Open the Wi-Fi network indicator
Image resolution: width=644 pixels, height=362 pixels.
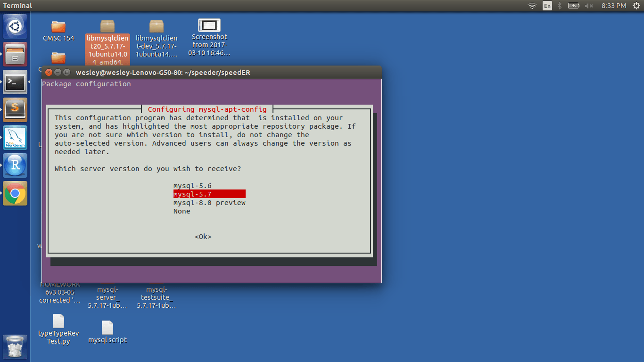click(532, 6)
